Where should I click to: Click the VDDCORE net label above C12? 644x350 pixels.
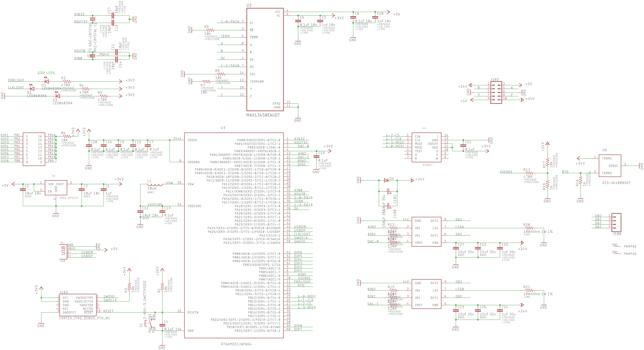coord(155,205)
